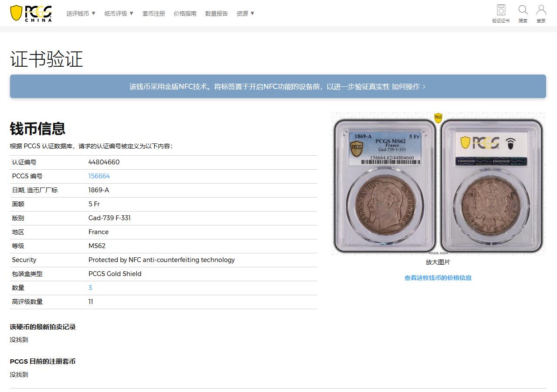Click the Security row label
This screenshot has height=392, width=557.
coord(24,260)
